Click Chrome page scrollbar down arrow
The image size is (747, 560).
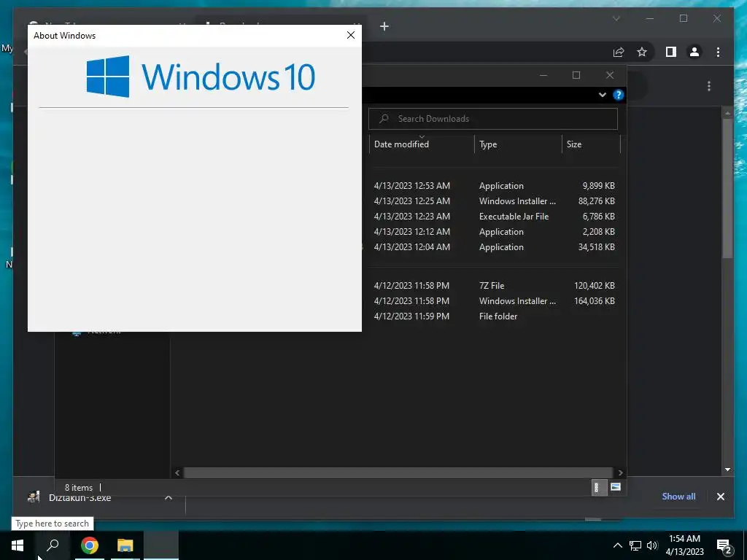coord(727,470)
